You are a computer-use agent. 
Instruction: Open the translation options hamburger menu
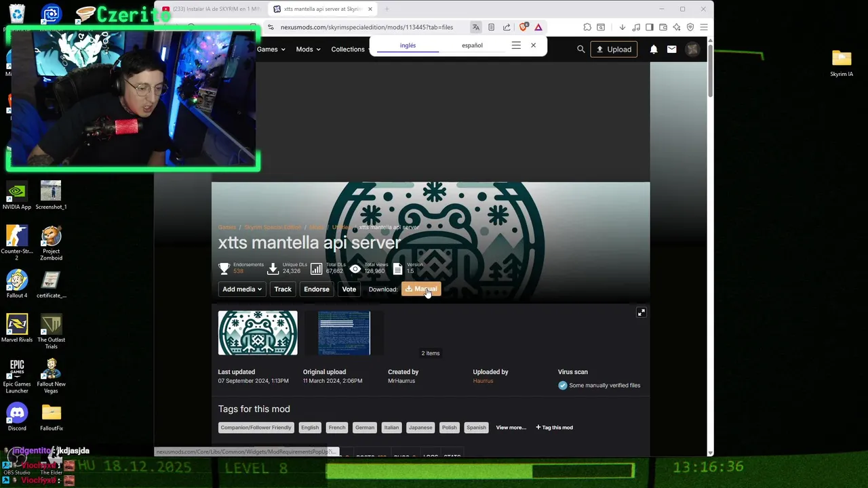pyautogui.click(x=516, y=45)
